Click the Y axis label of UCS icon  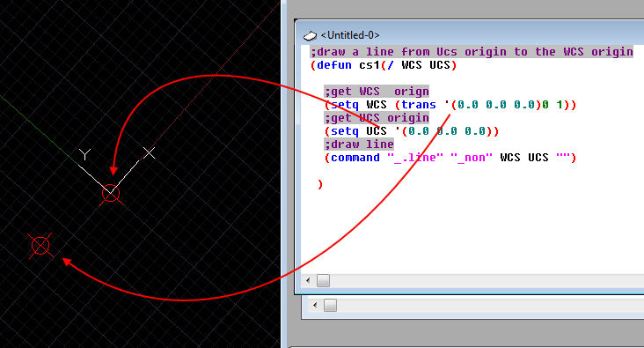click(x=84, y=154)
